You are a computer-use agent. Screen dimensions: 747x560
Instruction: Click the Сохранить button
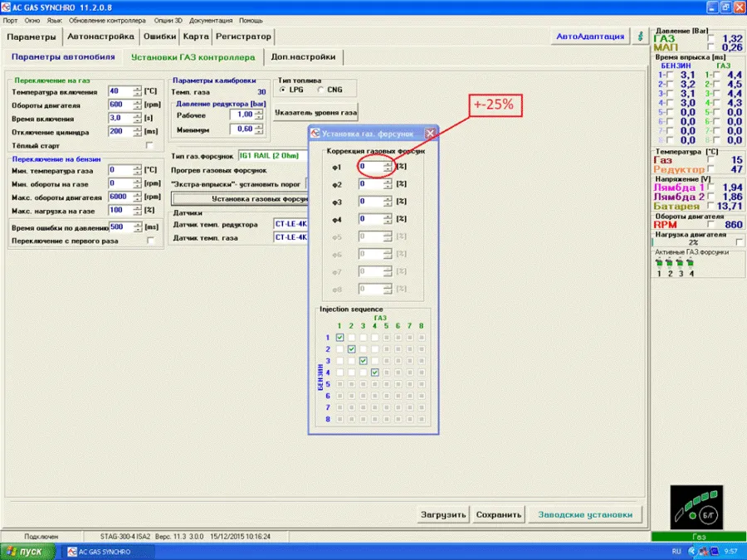499,514
